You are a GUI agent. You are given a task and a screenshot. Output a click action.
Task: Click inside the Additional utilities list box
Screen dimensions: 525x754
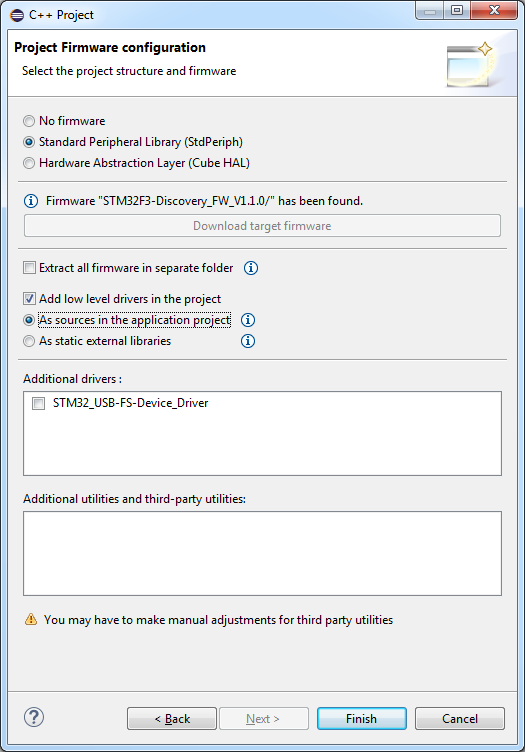pos(262,553)
